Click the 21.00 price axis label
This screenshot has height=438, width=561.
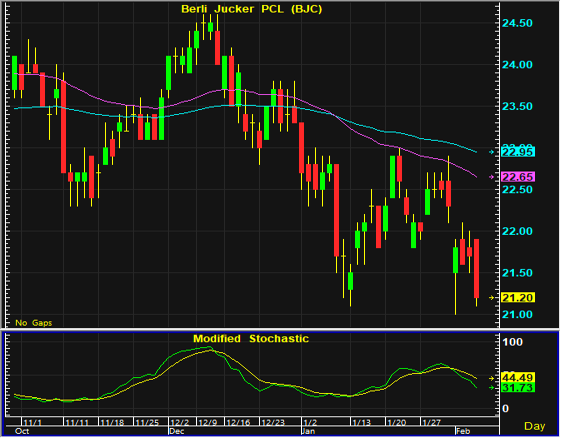[x=517, y=315]
